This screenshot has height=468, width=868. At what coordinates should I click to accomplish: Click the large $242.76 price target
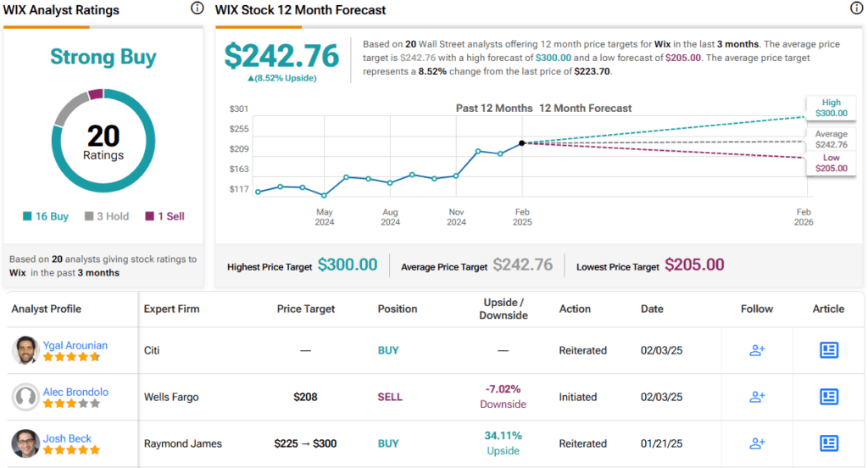tap(281, 56)
